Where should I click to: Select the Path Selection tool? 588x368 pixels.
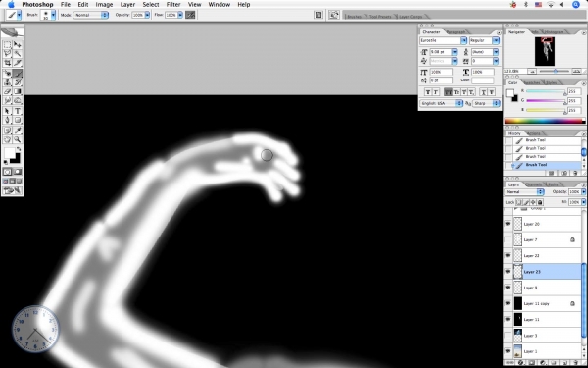pyautogui.click(x=7, y=111)
